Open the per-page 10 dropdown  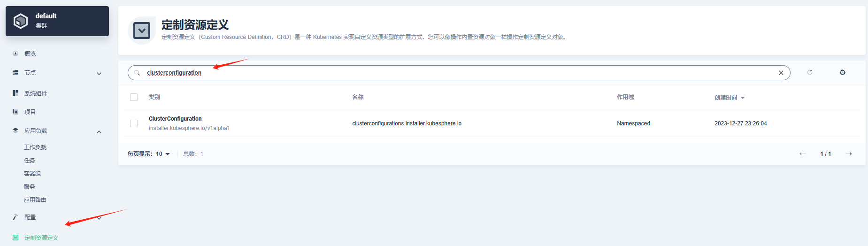coord(163,154)
